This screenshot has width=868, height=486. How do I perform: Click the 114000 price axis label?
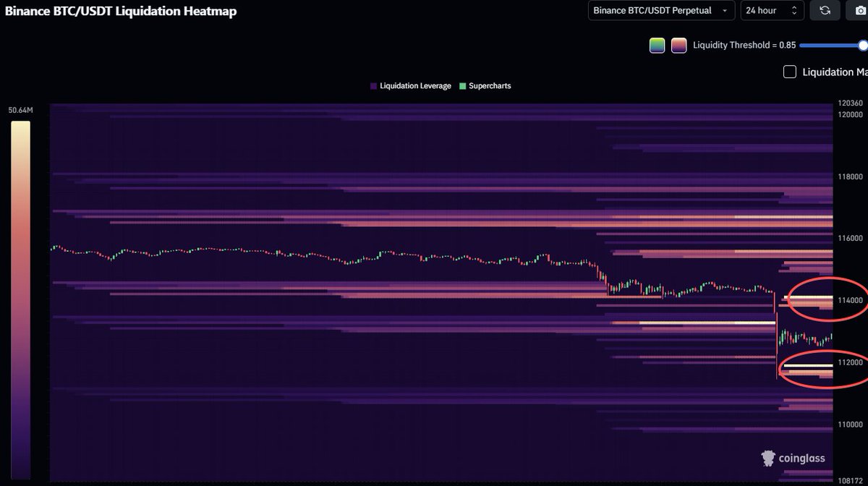(x=851, y=300)
